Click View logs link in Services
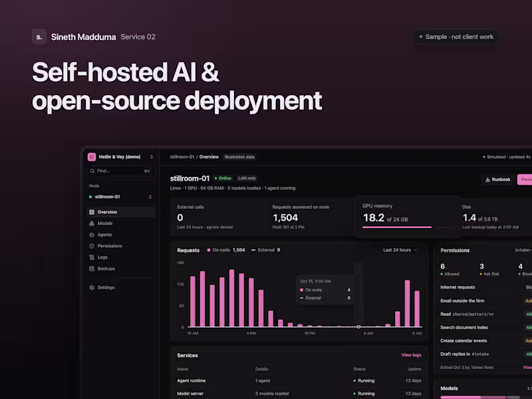This screenshot has height=399, width=532. point(411,355)
